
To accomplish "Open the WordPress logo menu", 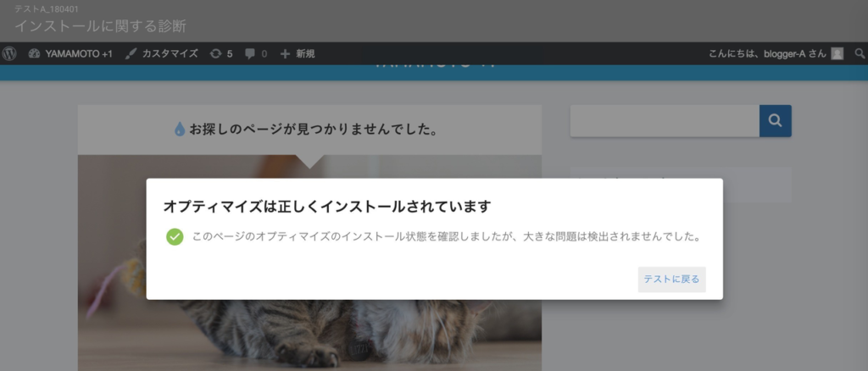I will (9, 53).
